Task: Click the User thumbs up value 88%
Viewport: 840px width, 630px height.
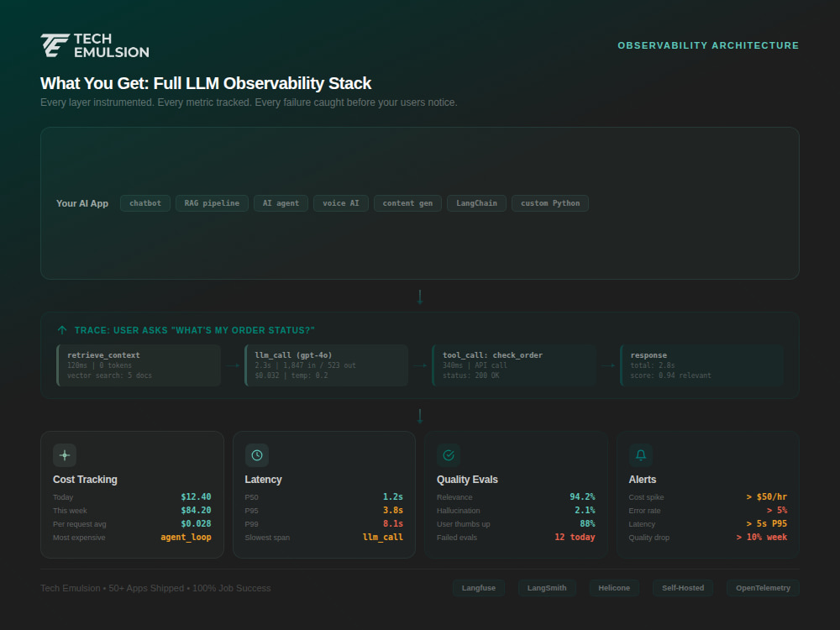Action: tap(588, 523)
